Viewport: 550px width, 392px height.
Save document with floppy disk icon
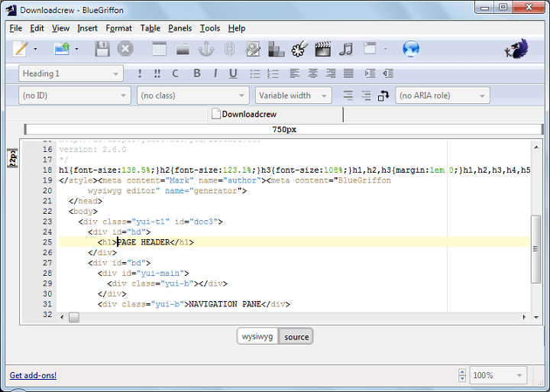[x=102, y=49]
